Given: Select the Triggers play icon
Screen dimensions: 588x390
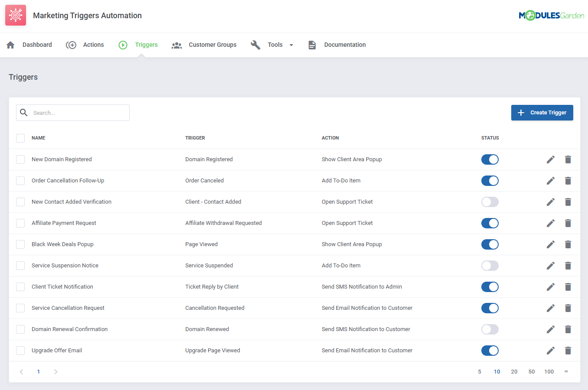Looking at the screenshot, I should 123,44.
